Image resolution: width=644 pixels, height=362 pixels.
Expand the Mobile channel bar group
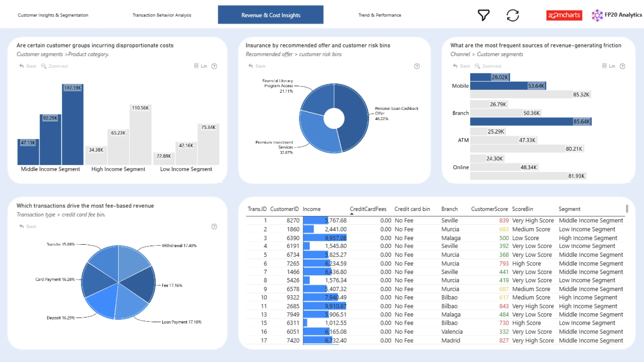tap(460, 86)
